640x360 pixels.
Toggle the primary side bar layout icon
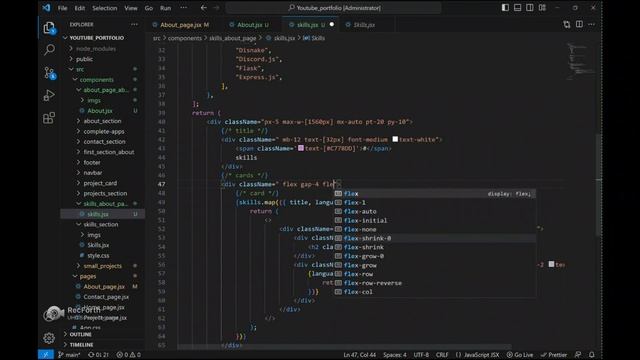(505, 8)
